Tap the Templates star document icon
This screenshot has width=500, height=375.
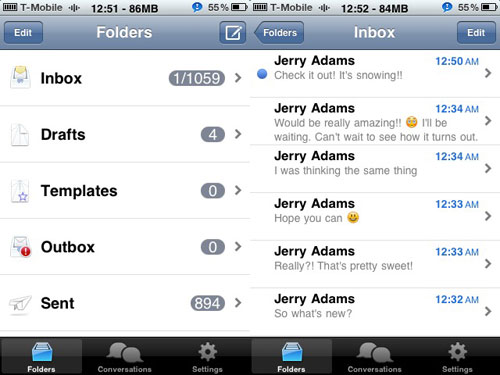pyautogui.click(x=20, y=191)
